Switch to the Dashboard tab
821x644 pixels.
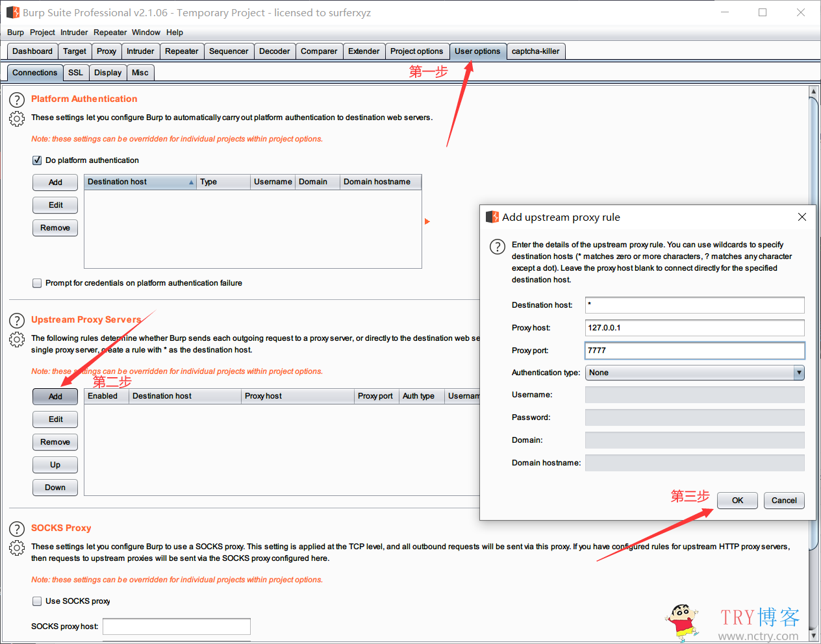coord(32,51)
